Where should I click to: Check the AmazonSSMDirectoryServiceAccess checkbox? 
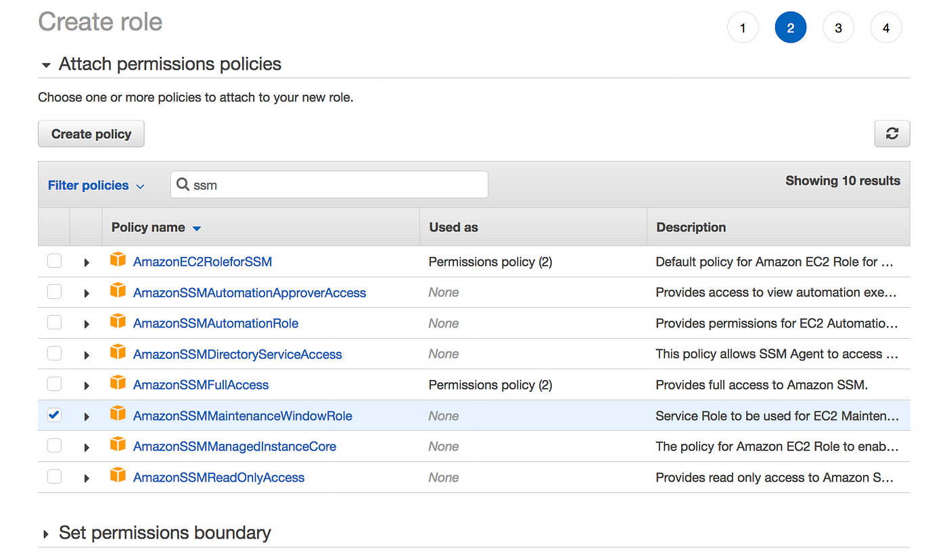(54, 354)
